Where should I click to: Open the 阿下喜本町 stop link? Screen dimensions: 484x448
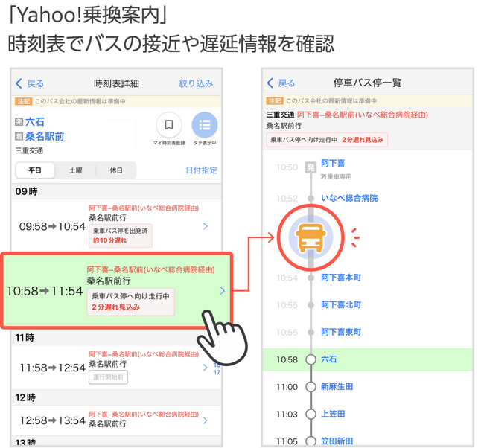pyautogui.click(x=340, y=278)
